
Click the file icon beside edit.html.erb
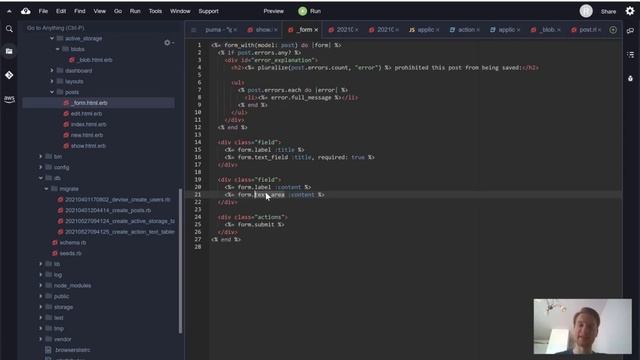tap(66, 113)
